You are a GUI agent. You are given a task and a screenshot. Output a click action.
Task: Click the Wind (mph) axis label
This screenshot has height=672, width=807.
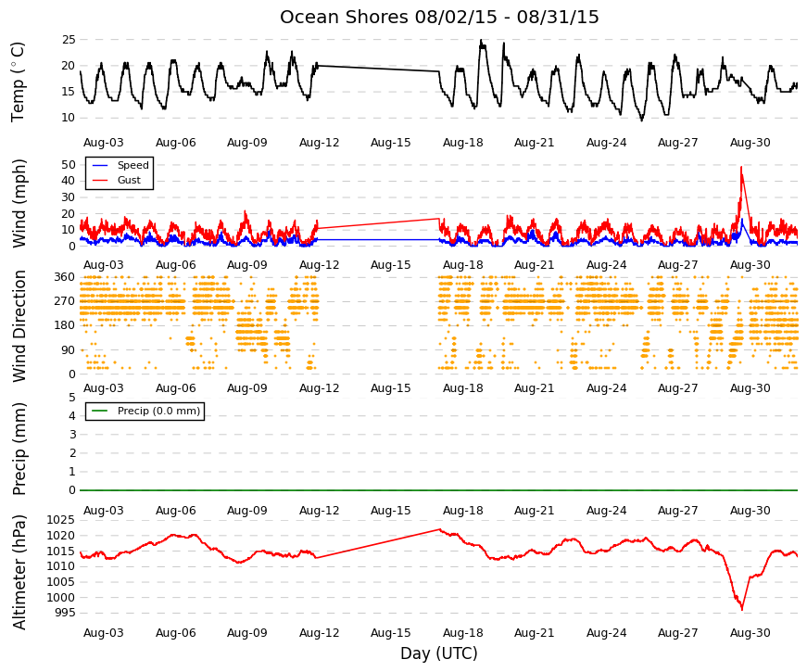point(19,203)
